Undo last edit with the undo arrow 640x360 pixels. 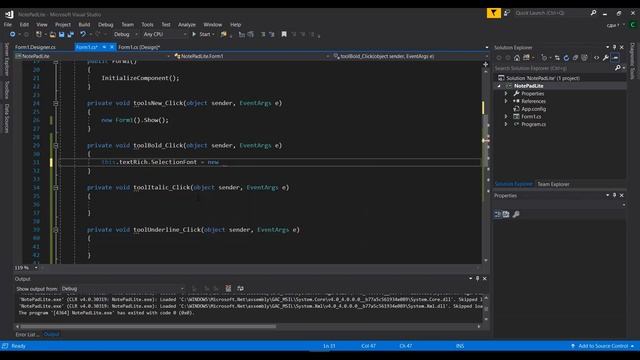click(83, 35)
